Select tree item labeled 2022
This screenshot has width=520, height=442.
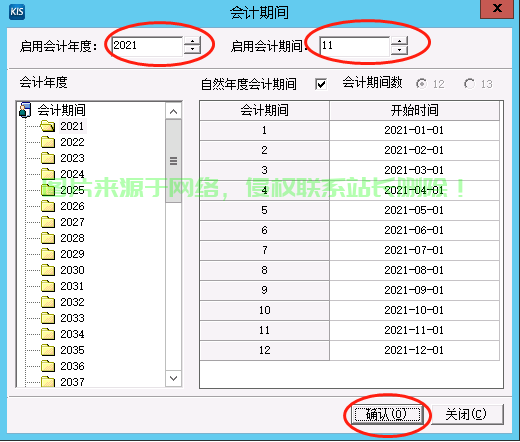(72, 142)
